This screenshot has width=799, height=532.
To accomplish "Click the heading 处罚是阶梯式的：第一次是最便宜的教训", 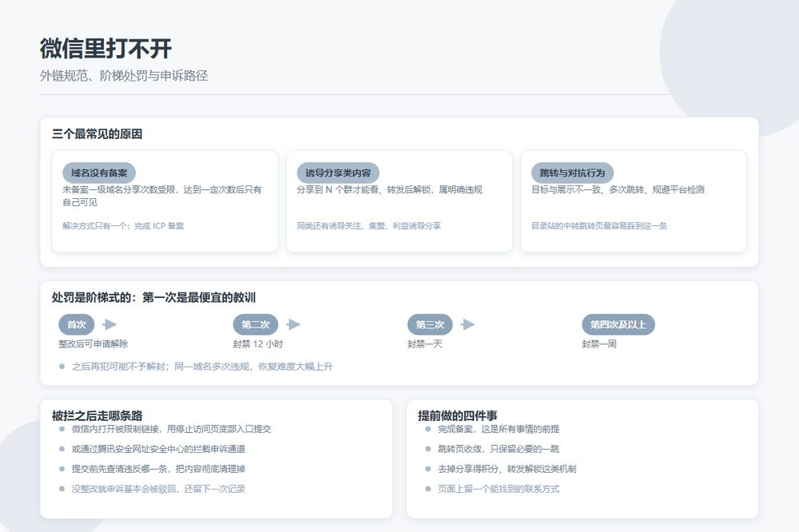I will point(153,298).
